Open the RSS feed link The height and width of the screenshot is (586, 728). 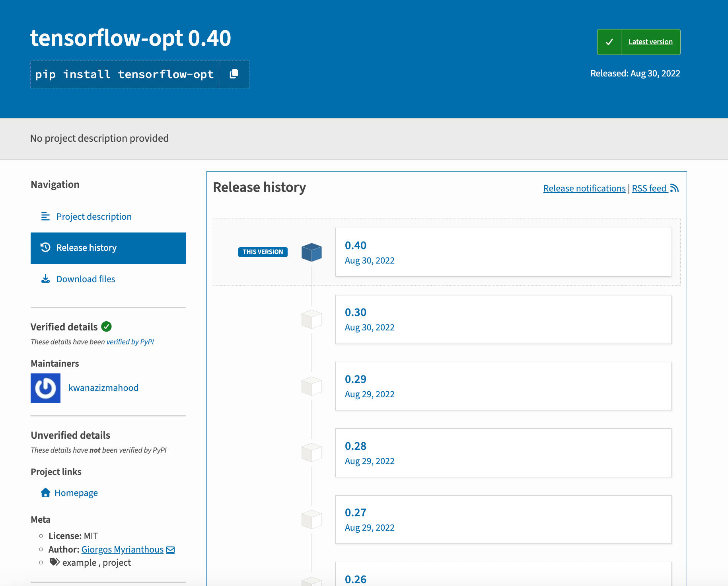click(649, 188)
